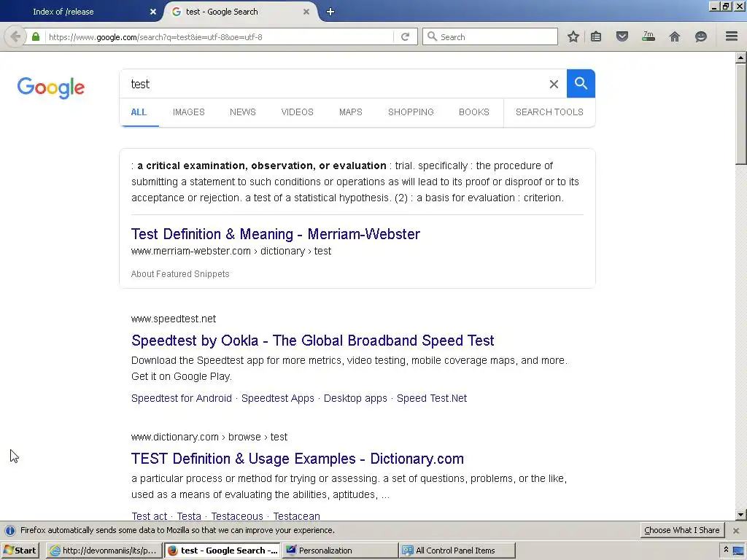This screenshot has width=747, height=560.
Task: Bookmark this page with the star icon
Action: [x=573, y=36]
